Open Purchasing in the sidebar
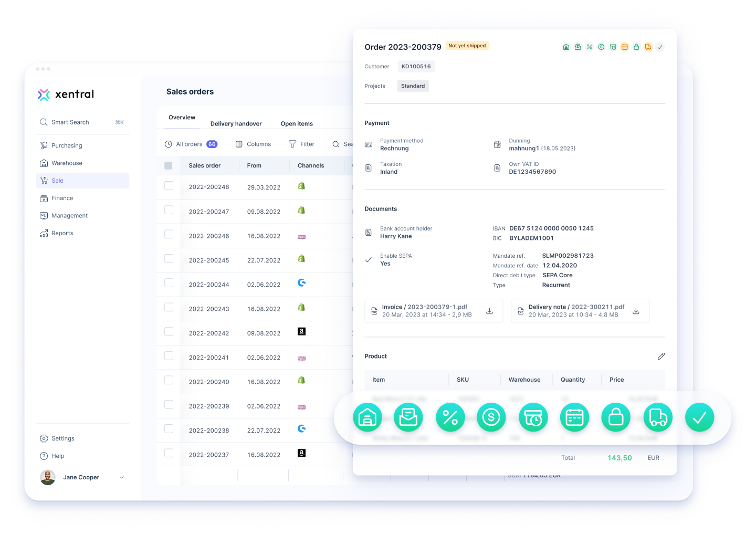The height and width of the screenshot is (535, 756). point(83,145)
